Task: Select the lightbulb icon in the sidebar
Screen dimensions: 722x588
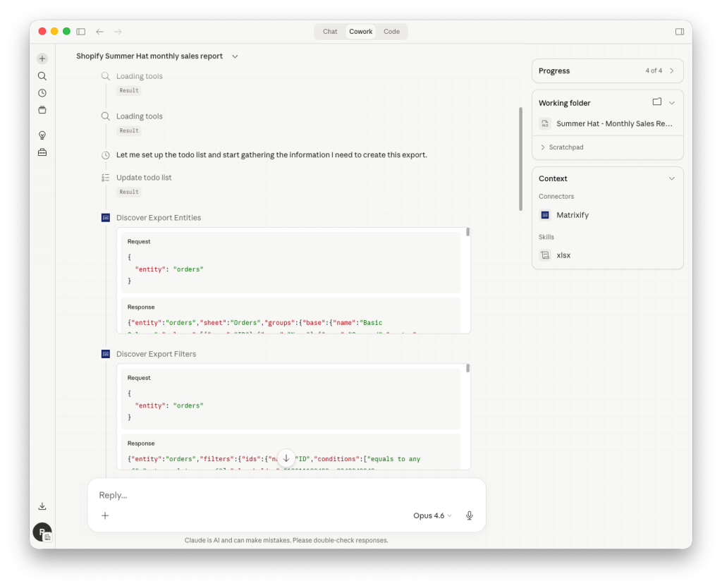Action: click(42, 135)
